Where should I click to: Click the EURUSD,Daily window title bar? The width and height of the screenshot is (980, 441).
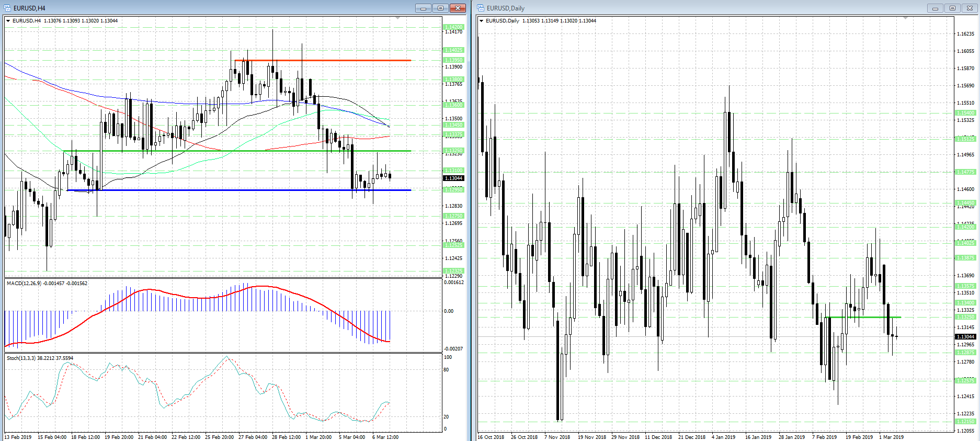pyautogui.click(x=680, y=8)
